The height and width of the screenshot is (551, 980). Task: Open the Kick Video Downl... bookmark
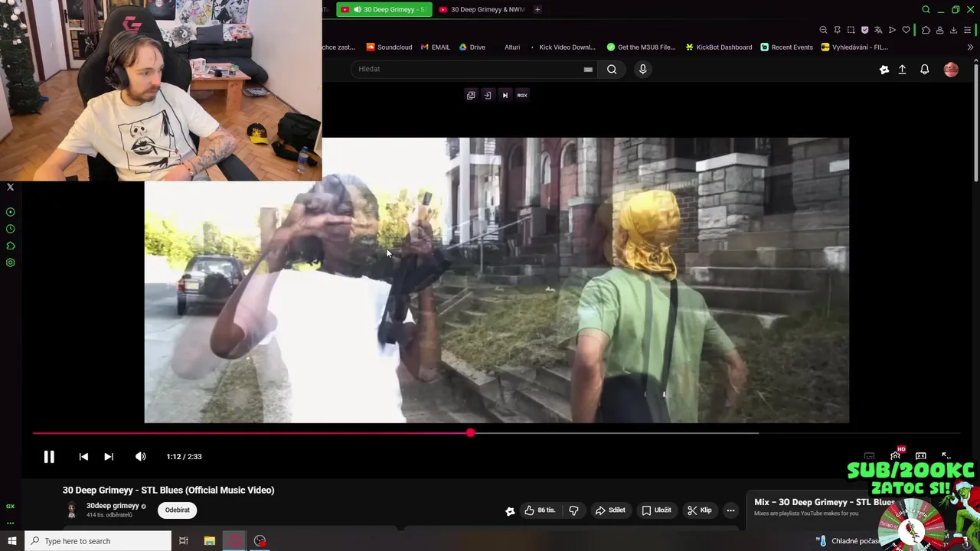tap(562, 47)
